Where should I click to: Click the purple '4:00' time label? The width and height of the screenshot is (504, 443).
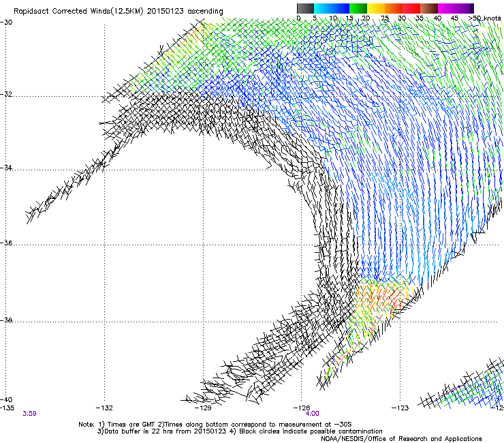tap(313, 414)
